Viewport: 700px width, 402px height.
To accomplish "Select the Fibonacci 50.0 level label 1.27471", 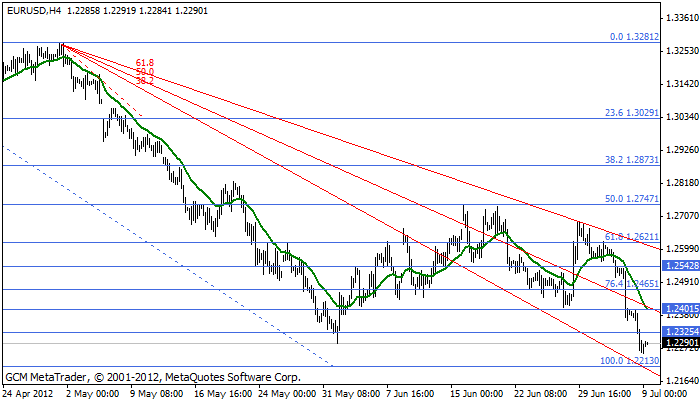I will [632, 198].
